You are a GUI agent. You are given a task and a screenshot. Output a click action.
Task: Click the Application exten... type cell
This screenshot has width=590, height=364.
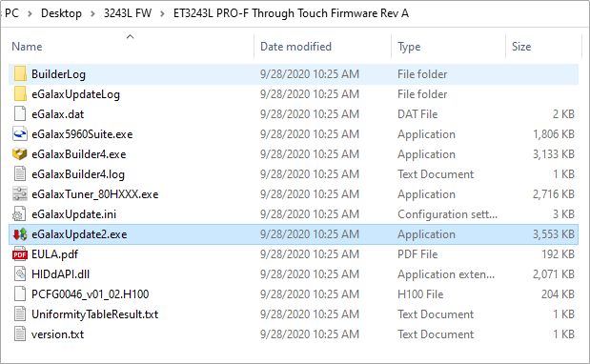pyautogui.click(x=446, y=274)
